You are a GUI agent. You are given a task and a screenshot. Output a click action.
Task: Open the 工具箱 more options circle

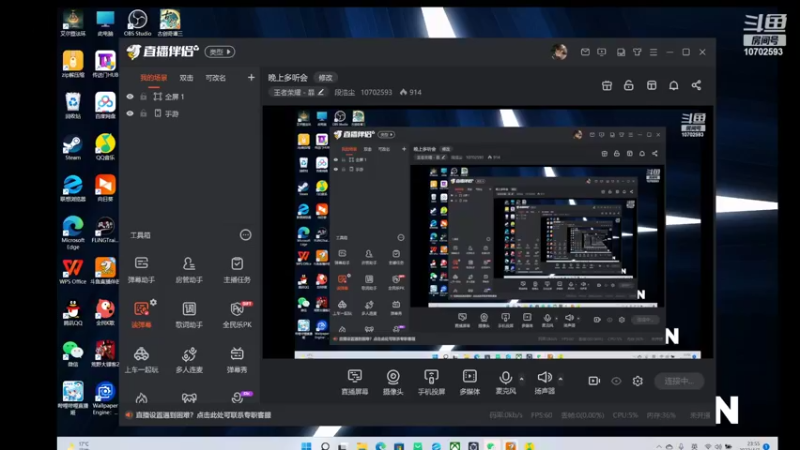point(245,235)
